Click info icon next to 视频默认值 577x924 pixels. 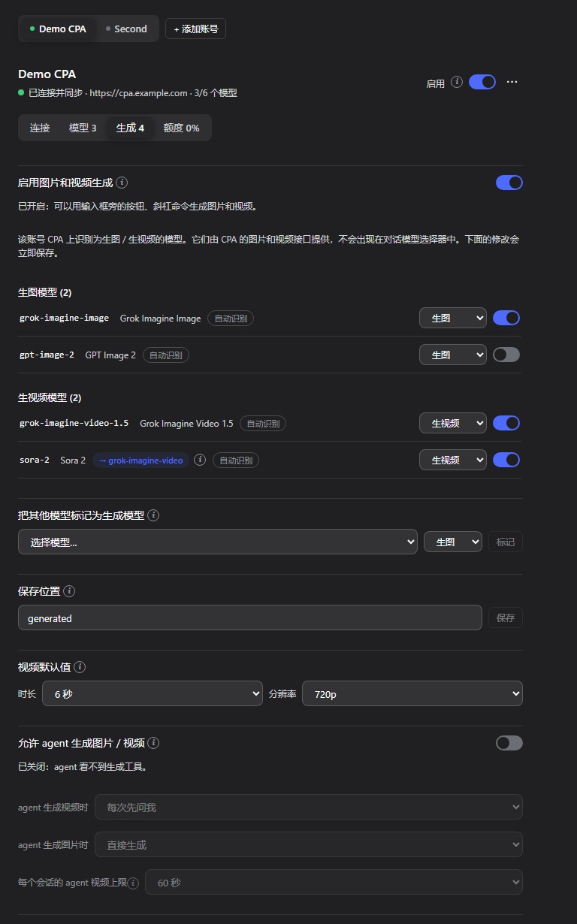80,667
